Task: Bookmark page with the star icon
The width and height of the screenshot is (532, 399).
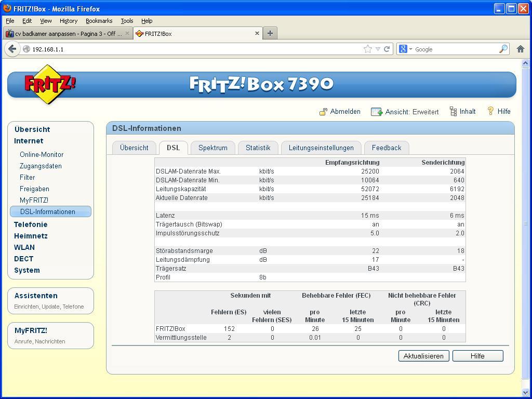Action: pyautogui.click(x=368, y=49)
